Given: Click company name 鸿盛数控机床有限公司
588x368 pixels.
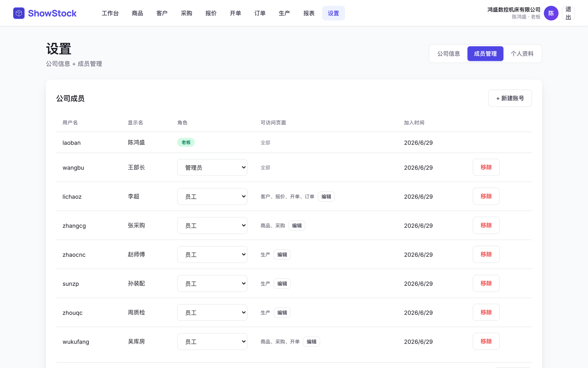Looking at the screenshot, I should 514,10.
